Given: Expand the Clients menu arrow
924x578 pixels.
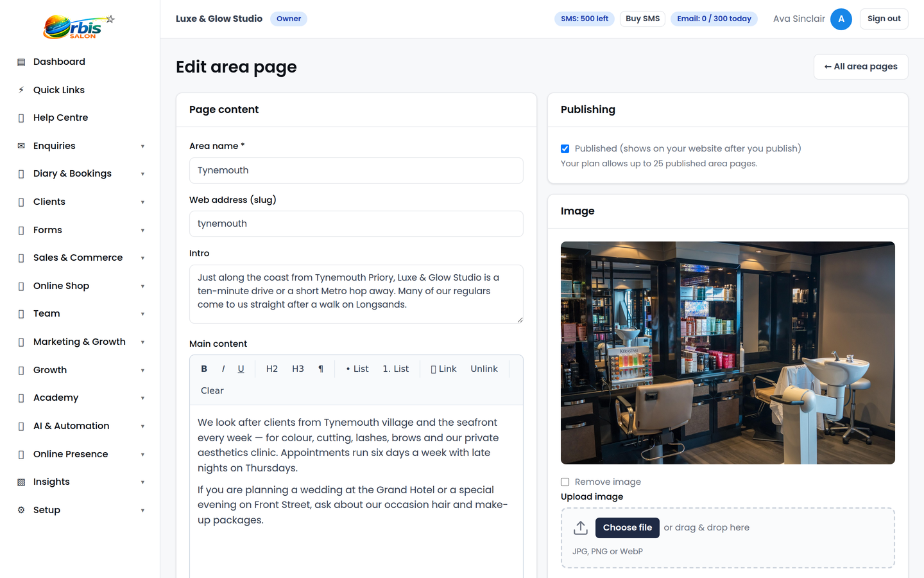Looking at the screenshot, I should 142,202.
